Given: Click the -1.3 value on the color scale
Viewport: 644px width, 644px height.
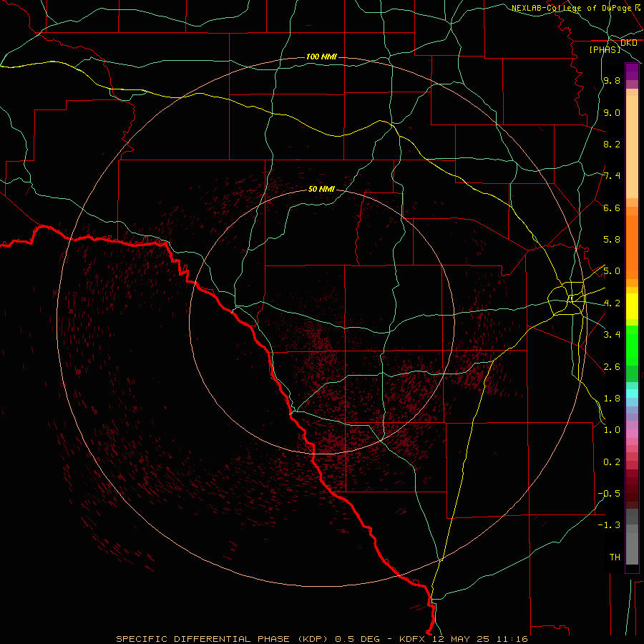Looking at the screenshot, I should [x=609, y=525].
